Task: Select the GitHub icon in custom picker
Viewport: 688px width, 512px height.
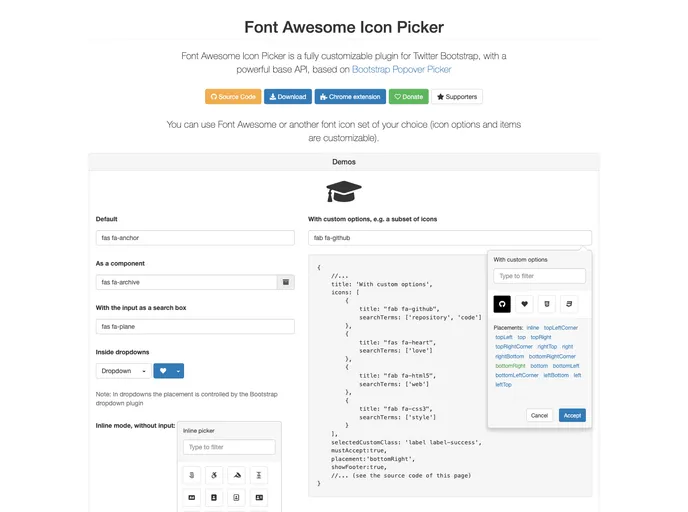Action: point(502,303)
